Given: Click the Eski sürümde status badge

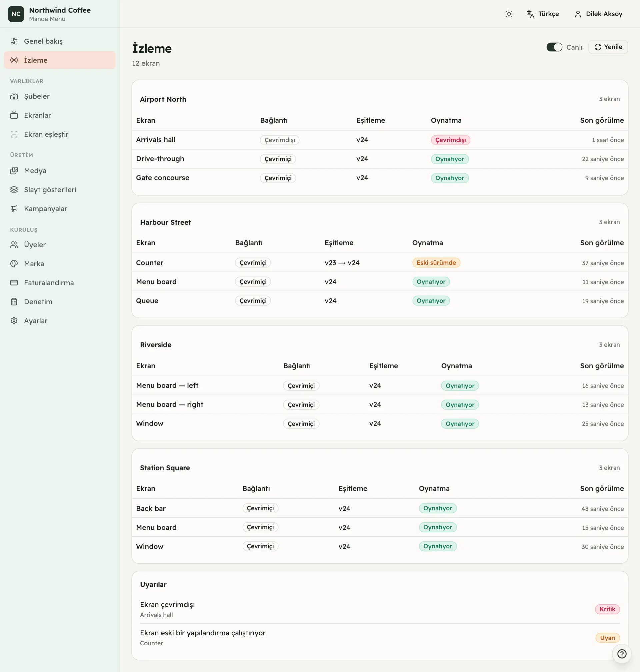Looking at the screenshot, I should (436, 262).
